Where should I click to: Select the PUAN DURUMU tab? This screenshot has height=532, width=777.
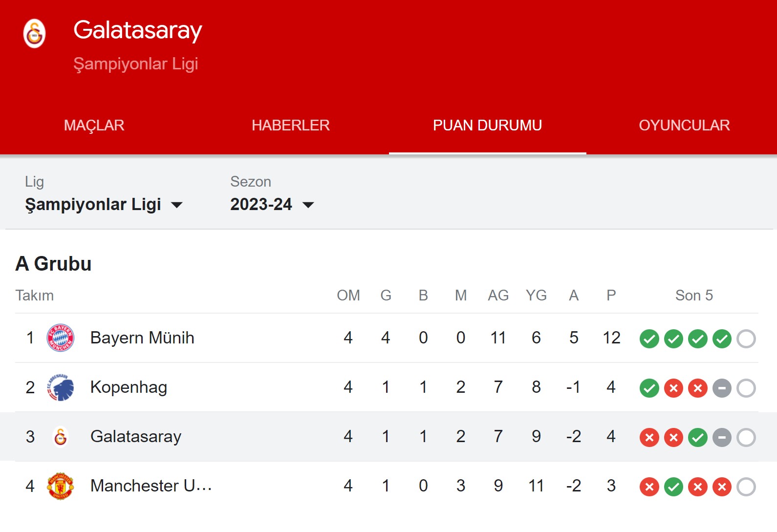click(487, 126)
